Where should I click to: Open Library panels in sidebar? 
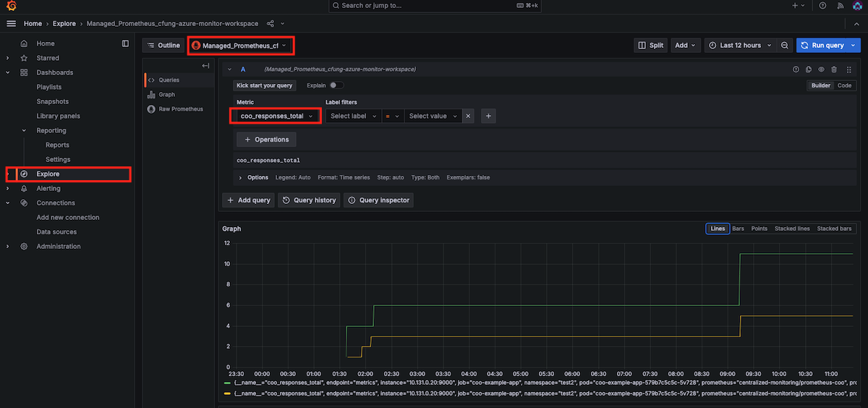pyautogui.click(x=59, y=116)
